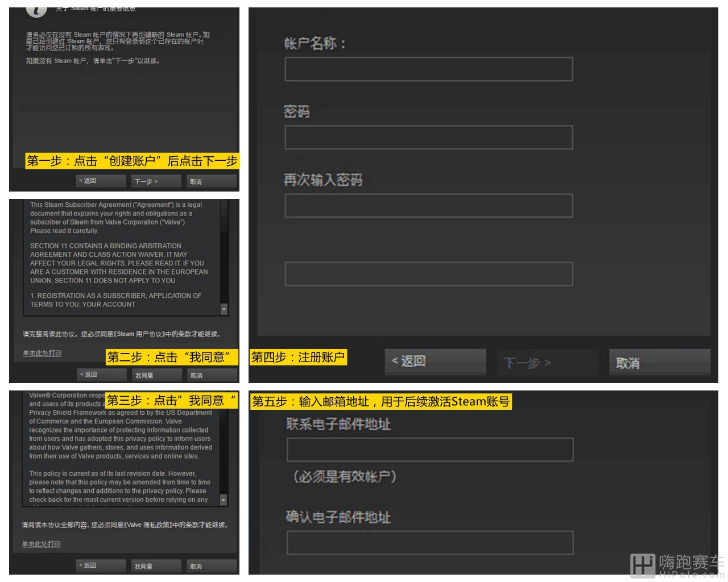Click 下一步 in the Steam account info panel
Viewport: 728px width, 582px height.
(x=156, y=181)
